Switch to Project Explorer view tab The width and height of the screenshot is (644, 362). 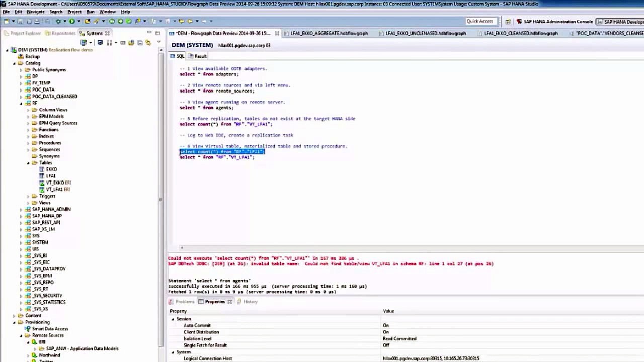pyautogui.click(x=22, y=33)
